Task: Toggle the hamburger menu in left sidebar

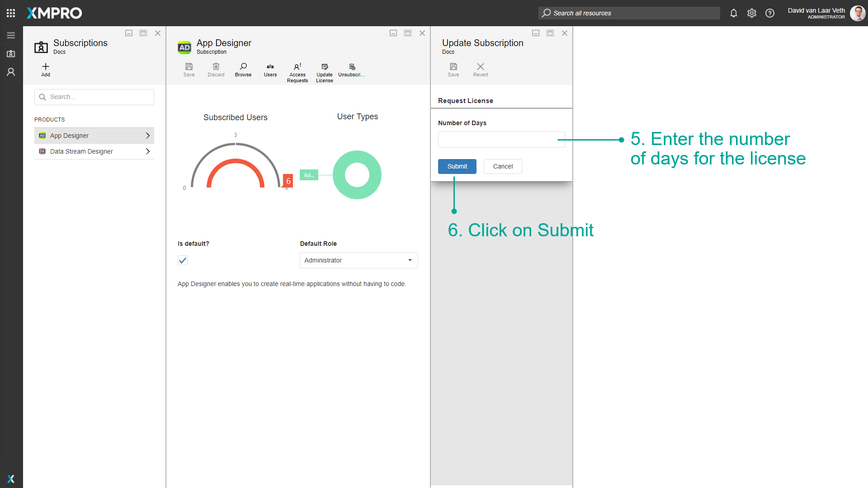Action: (11, 35)
